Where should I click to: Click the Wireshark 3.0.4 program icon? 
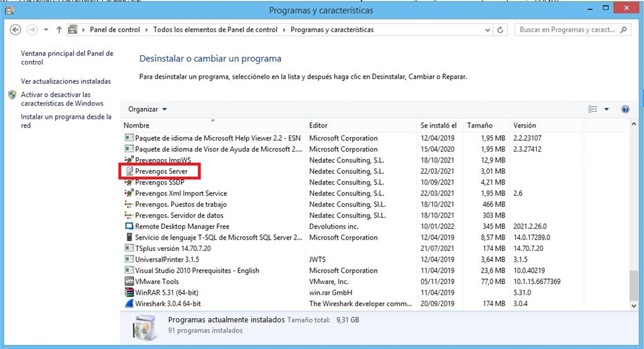(x=129, y=304)
